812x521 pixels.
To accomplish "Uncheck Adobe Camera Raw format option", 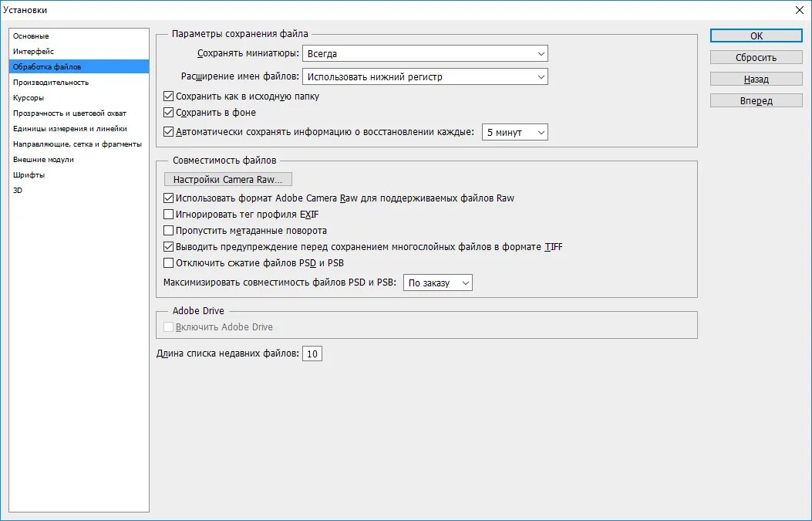I will click(168, 198).
